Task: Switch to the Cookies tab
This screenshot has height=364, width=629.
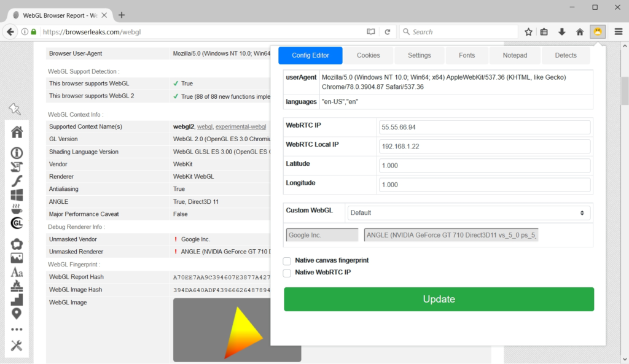Action: pyautogui.click(x=369, y=55)
